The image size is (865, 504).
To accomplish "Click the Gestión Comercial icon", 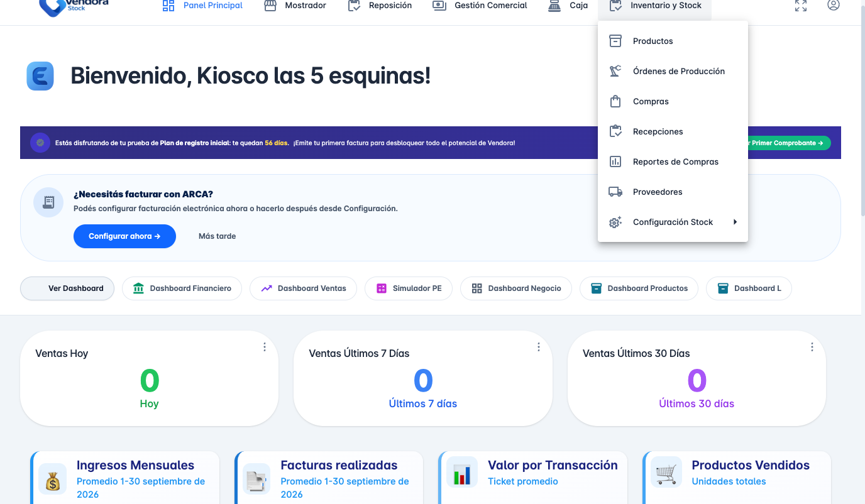I will 440,6.
